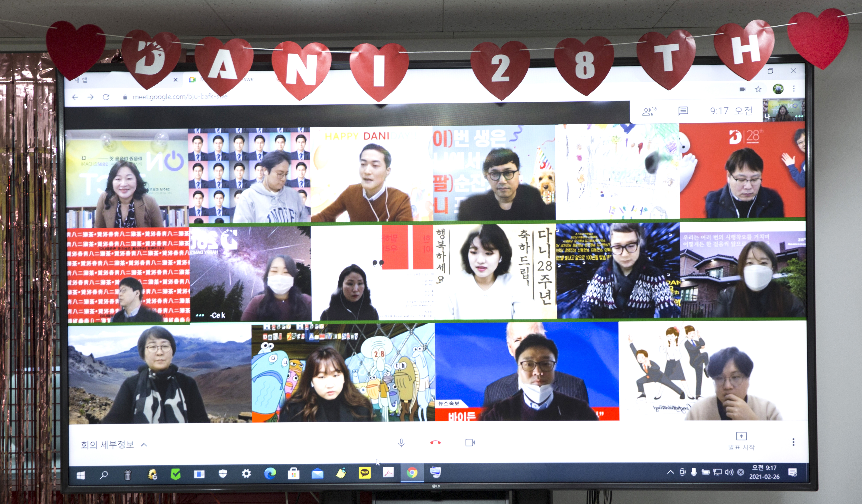Screen dimensions: 862x504
Task: Hang up with the red phone button
Action: coord(435,442)
